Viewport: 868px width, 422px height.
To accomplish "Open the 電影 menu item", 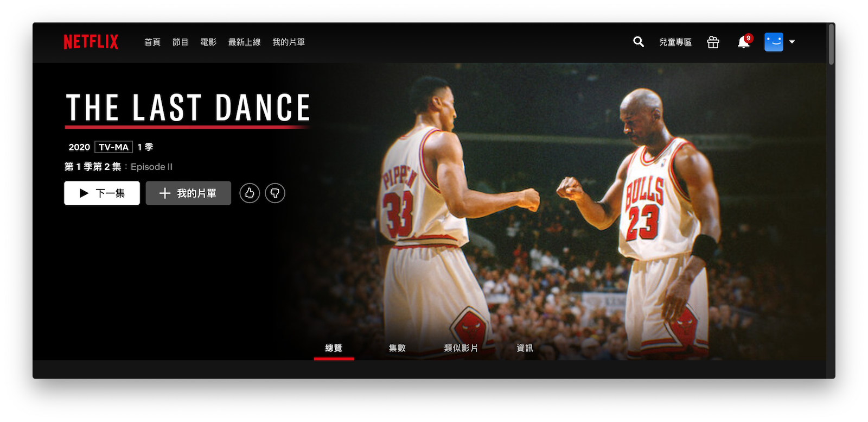I will tap(208, 42).
